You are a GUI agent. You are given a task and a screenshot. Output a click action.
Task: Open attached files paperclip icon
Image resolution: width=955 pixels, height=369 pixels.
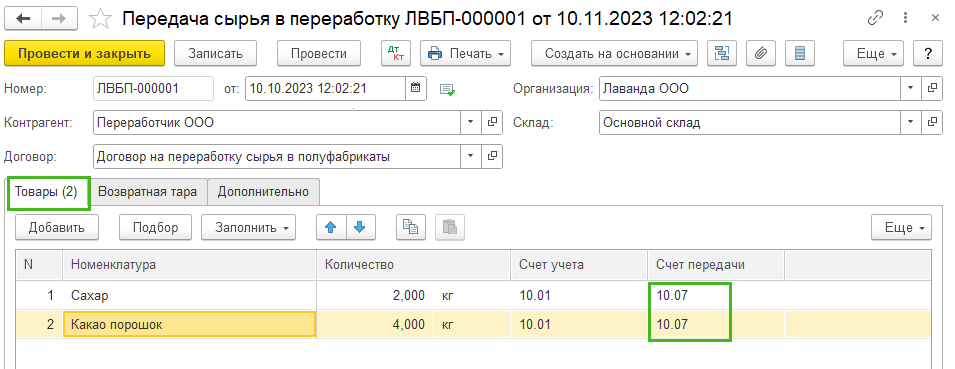[761, 54]
